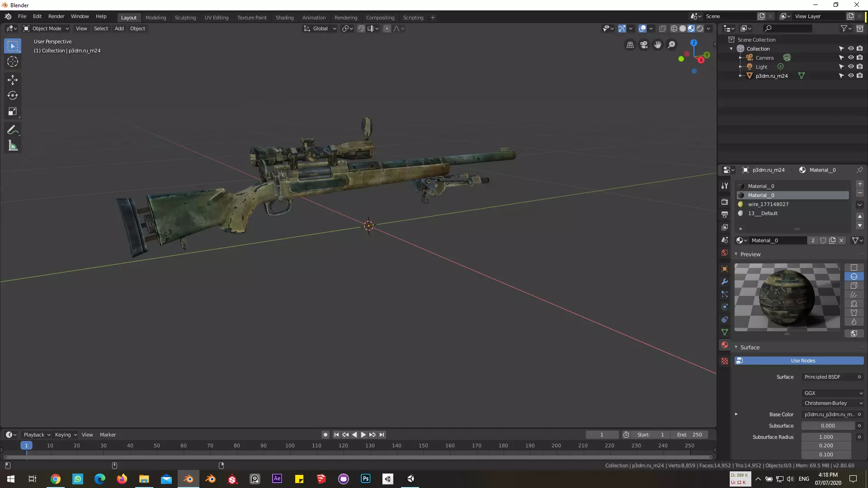Open the Modifiers wrench properties tab
868x488 pixels.
[725, 282]
